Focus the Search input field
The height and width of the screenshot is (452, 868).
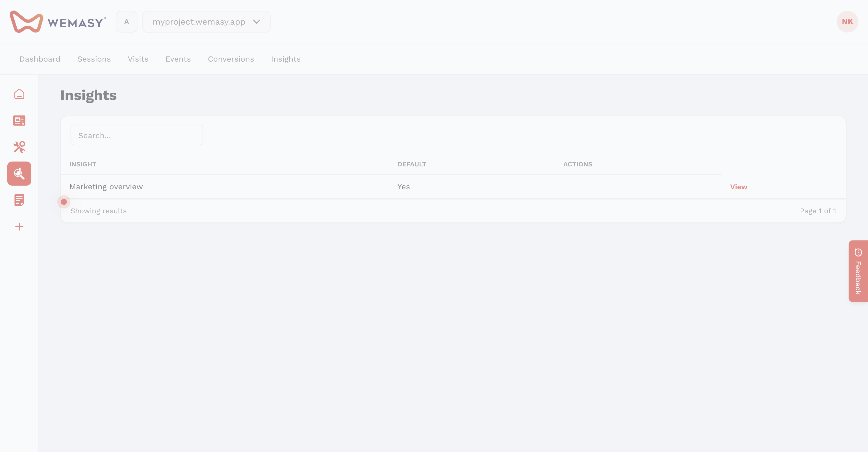[x=137, y=135]
